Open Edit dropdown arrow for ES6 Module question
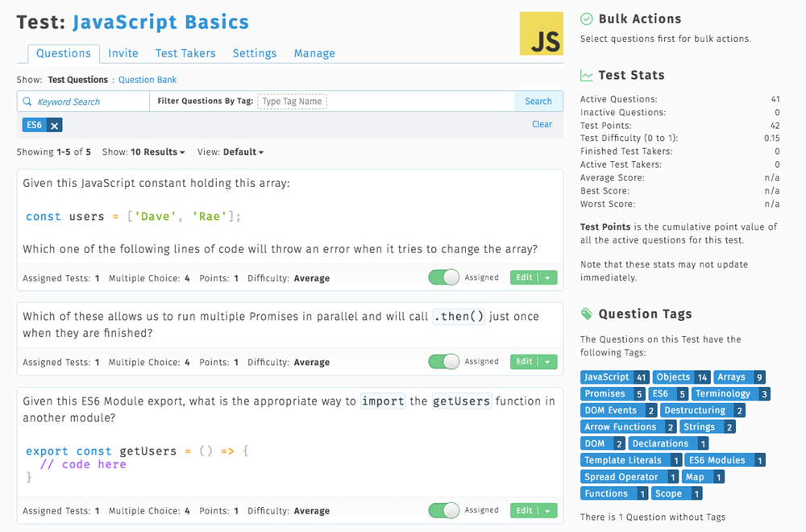 [548, 510]
